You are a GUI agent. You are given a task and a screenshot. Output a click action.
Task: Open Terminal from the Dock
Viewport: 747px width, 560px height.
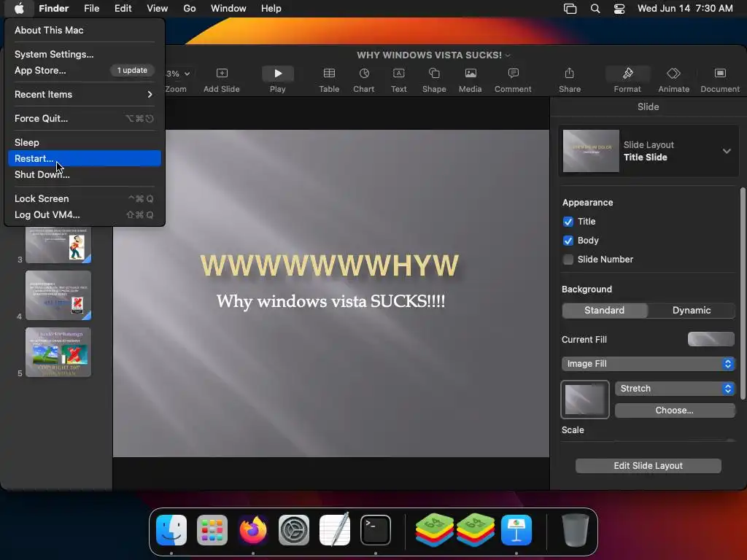(376, 530)
